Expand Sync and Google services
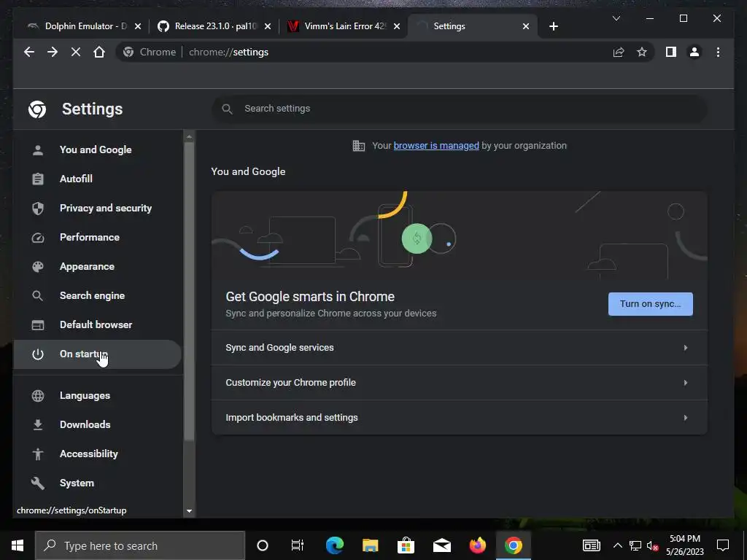The height and width of the screenshot is (560, 747). tap(460, 348)
